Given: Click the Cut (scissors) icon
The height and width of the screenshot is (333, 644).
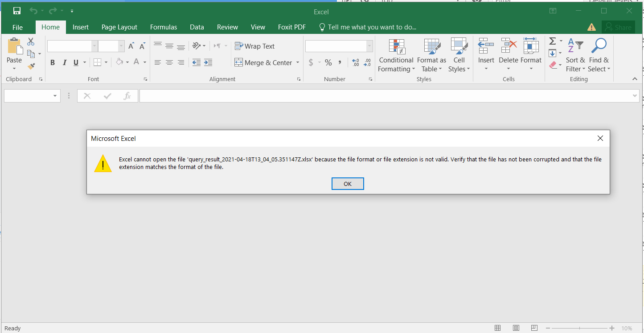Looking at the screenshot, I should click(31, 41).
